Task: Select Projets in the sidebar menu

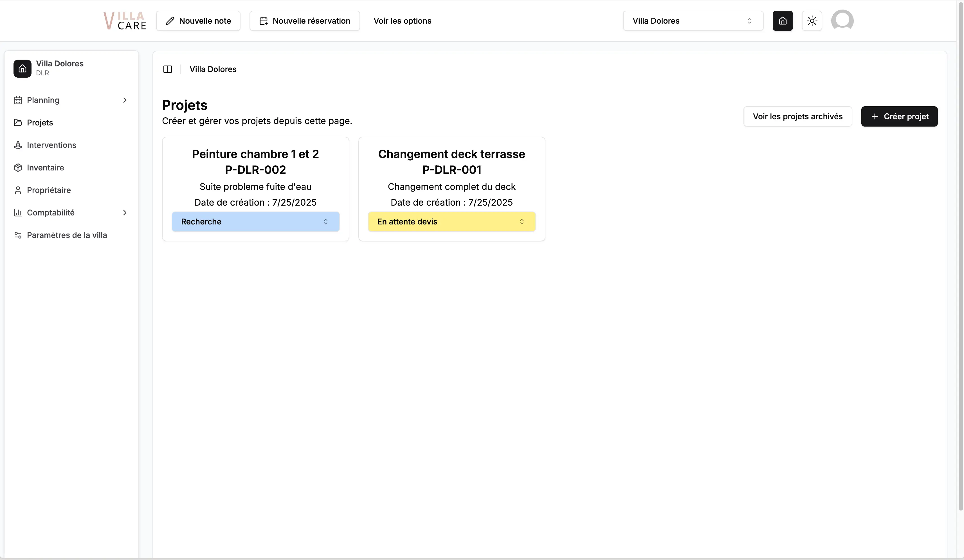Action: pos(40,123)
